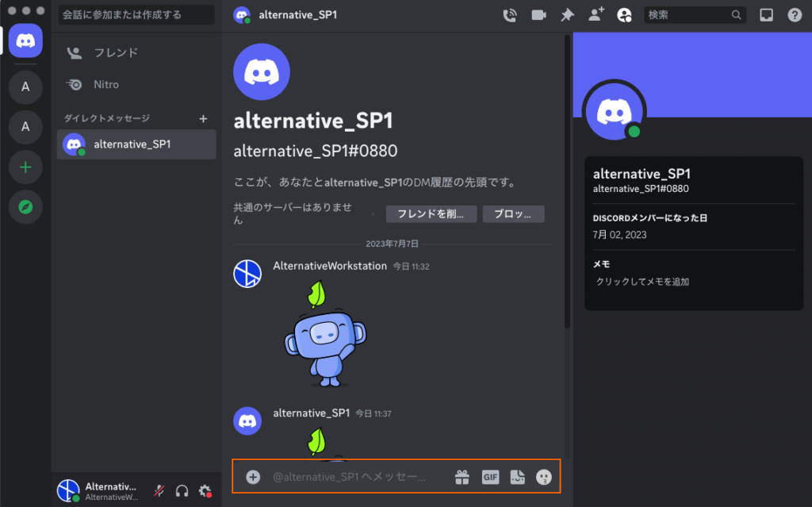Image resolution: width=812 pixels, height=507 pixels.
Task: Open the Nitro page
Action: click(106, 84)
